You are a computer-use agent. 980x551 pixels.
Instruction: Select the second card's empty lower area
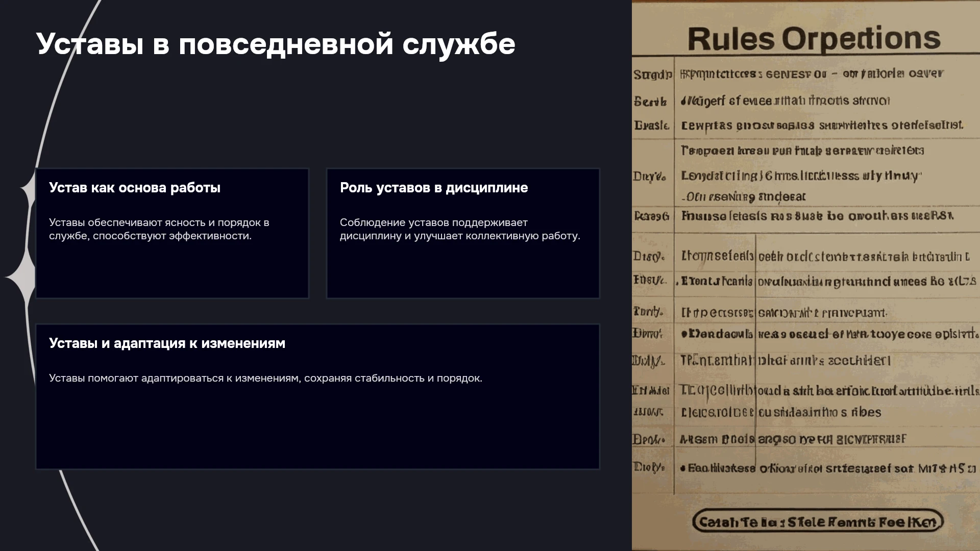point(463,270)
